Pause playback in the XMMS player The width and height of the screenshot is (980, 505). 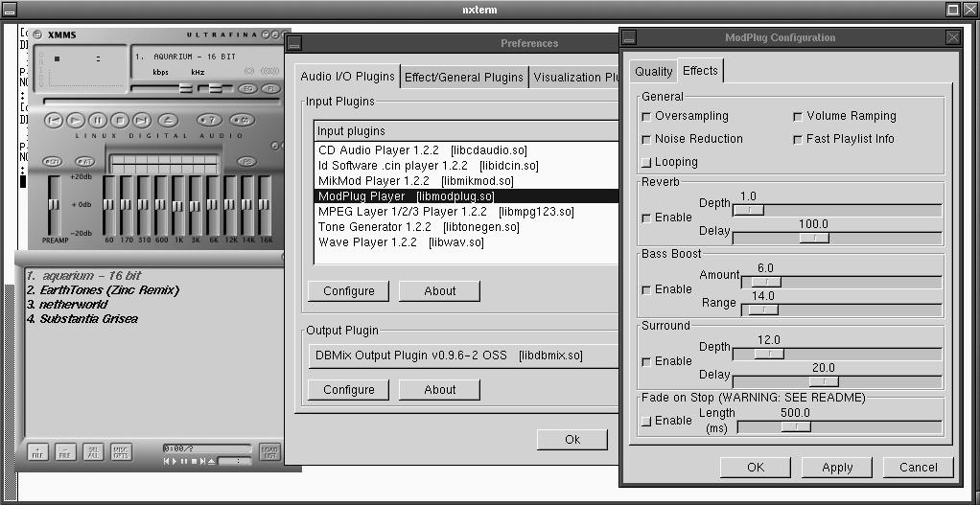point(98,120)
